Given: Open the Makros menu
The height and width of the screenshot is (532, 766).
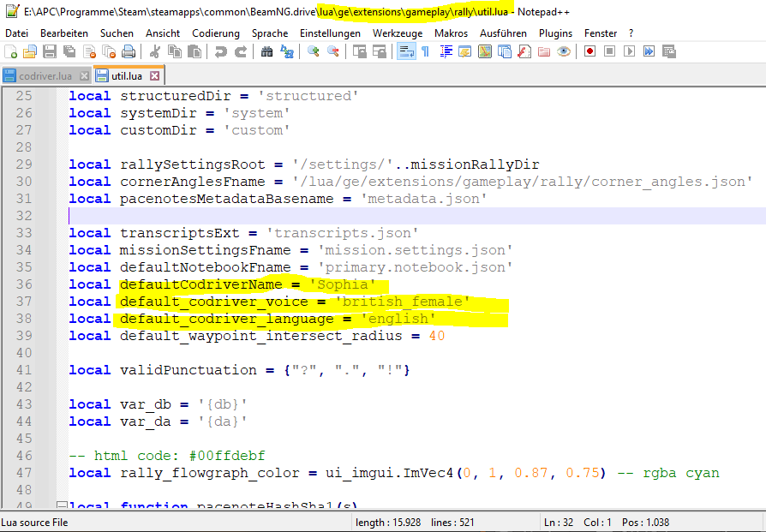Looking at the screenshot, I should (451, 33).
